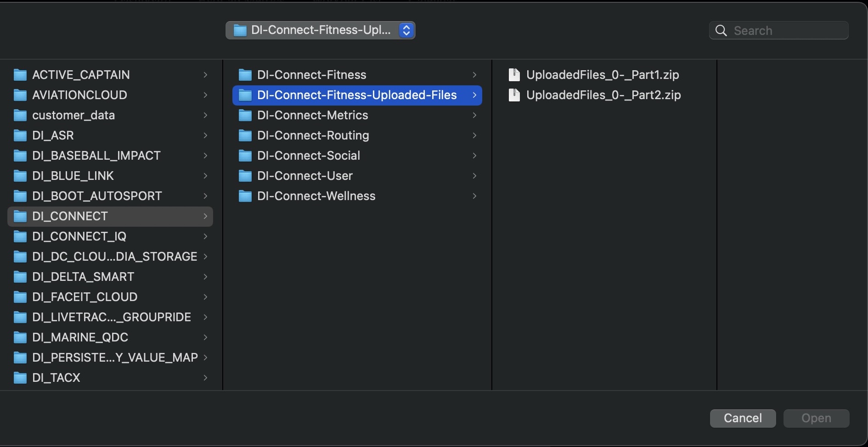868x447 pixels.
Task: Expand the AVIATIONCLOUD folder chevron
Action: click(x=205, y=95)
